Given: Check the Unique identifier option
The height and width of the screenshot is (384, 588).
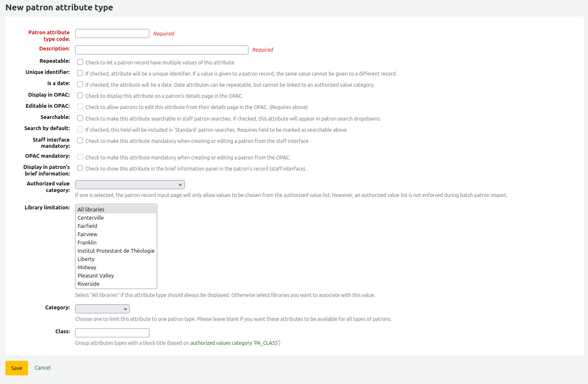Looking at the screenshot, I should tap(80, 73).
